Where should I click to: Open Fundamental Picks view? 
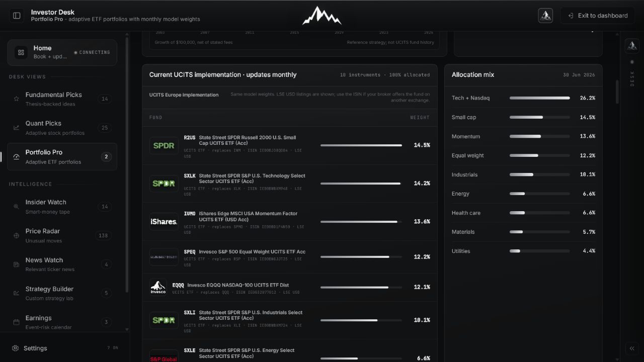62,99
